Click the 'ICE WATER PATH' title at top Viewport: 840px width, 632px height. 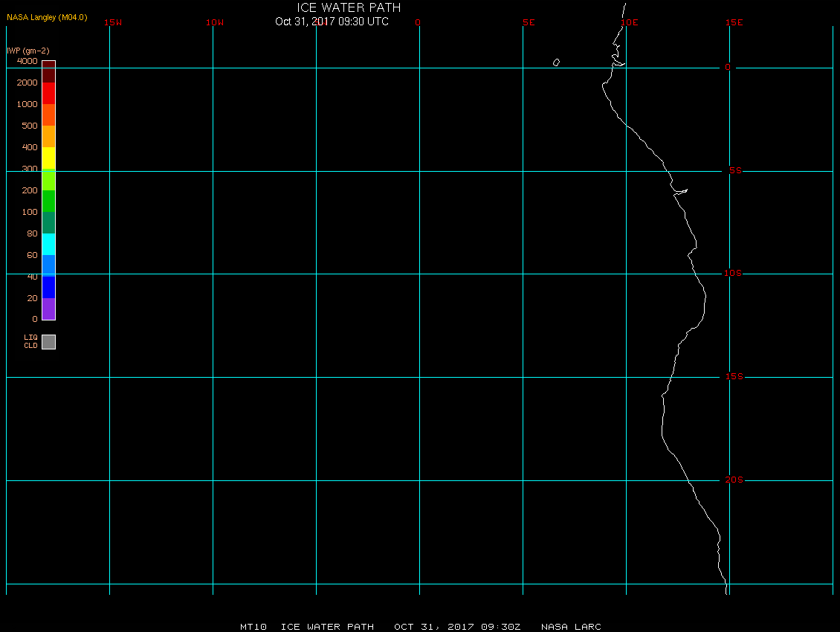tap(349, 7)
